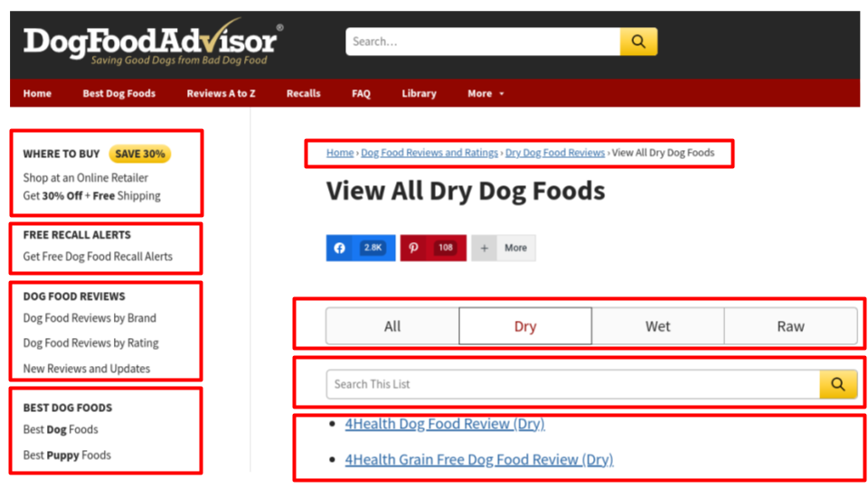Go to Recalls in navigation bar
The image size is (868, 488).
pyautogui.click(x=304, y=93)
